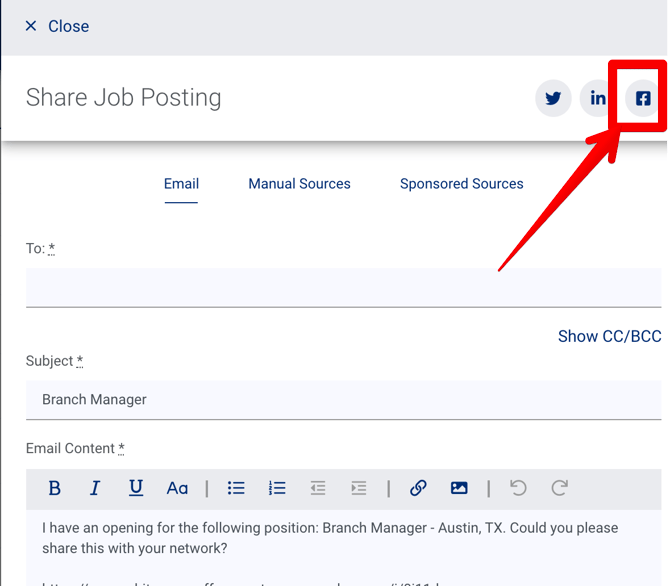Share the job posting on LinkedIn
This screenshot has height=586, width=670.
598,99
